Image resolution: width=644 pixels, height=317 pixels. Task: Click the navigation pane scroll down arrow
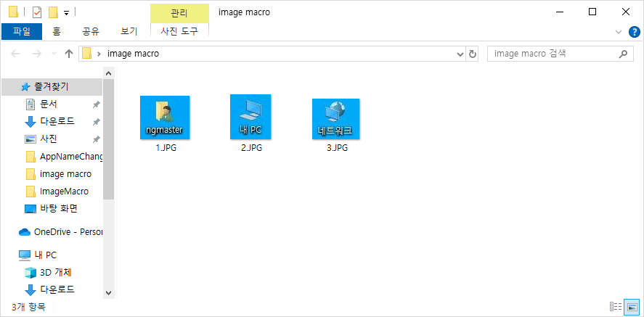coord(108,292)
